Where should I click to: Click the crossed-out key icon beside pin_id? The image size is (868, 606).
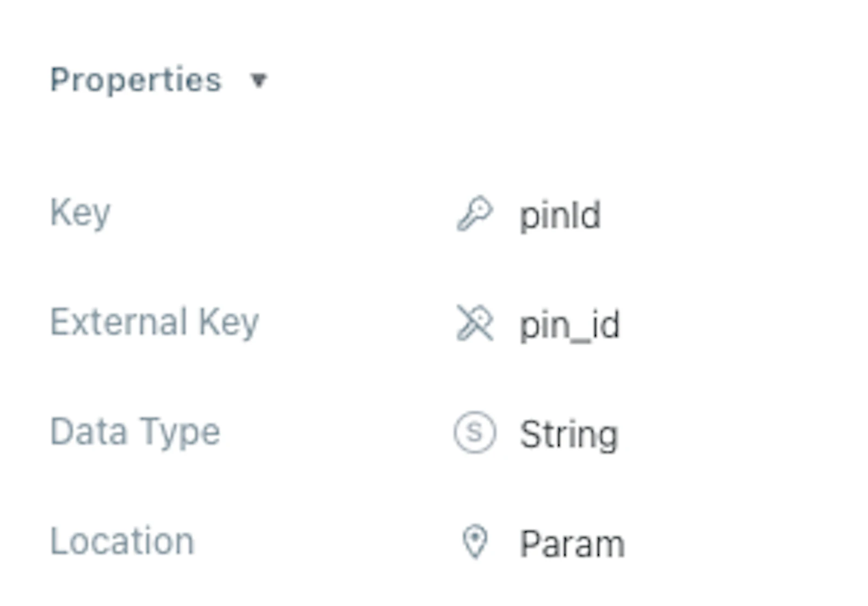coord(475,323)
